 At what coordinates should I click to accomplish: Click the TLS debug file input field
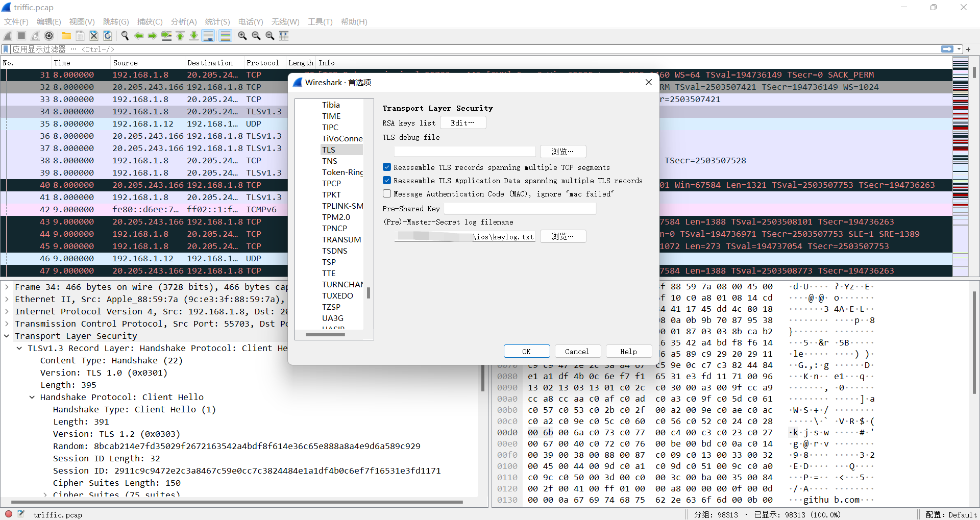click(464, 152)
